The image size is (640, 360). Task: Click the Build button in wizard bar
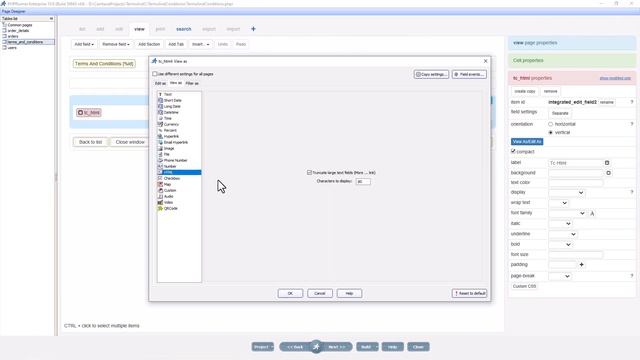(x=366, y=347)
